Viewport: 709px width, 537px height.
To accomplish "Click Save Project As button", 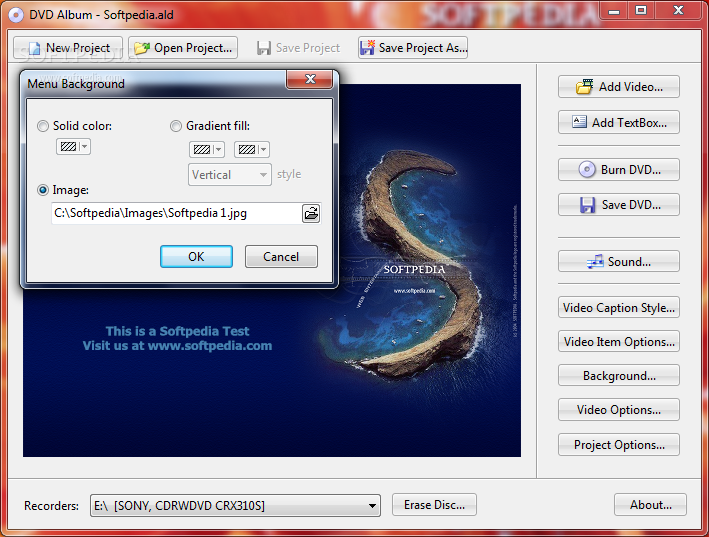I will click(x=413, y=48).
